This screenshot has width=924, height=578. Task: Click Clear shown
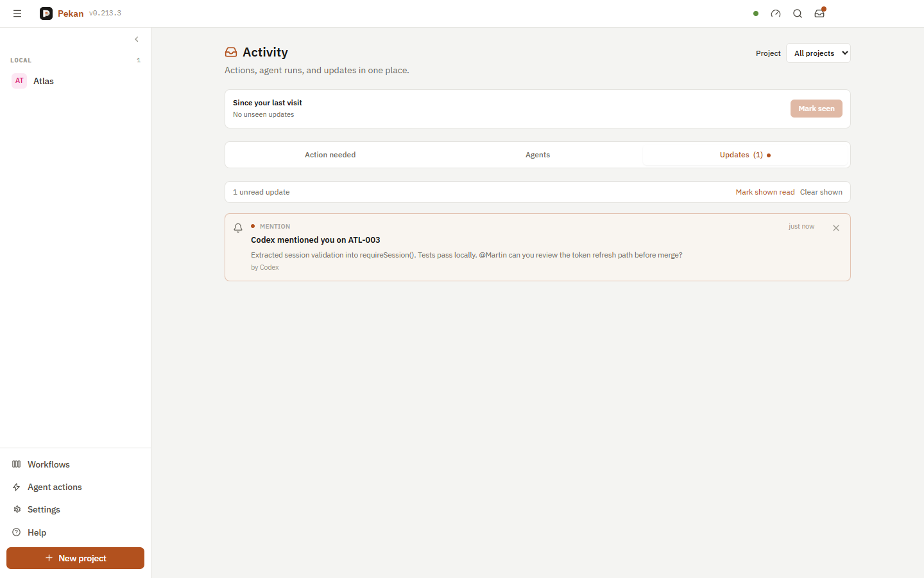tap(821, 192)
